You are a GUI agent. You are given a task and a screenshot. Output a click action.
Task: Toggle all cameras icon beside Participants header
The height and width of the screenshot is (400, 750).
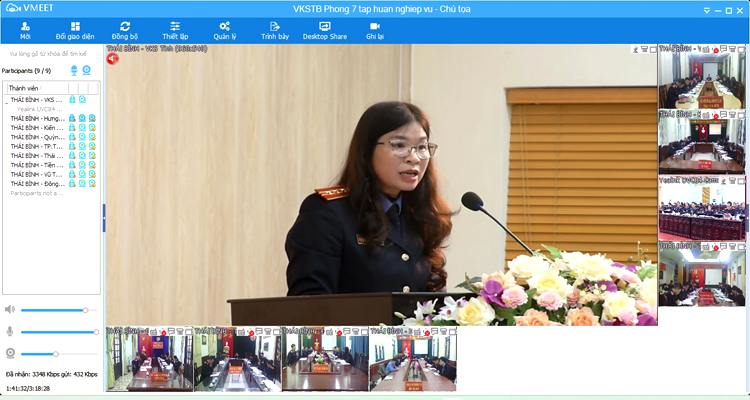[86, 70]
